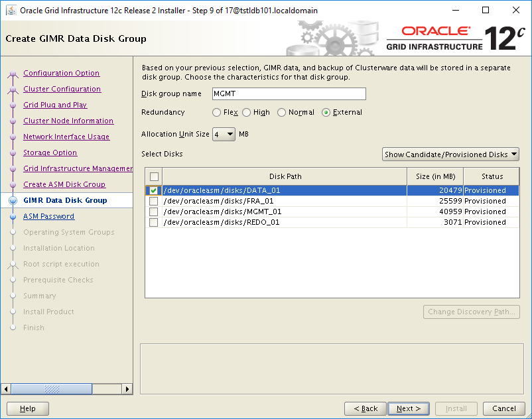The image size is (532, 419).
Task: Go to ASM Password step
Action: pos(49,216)
